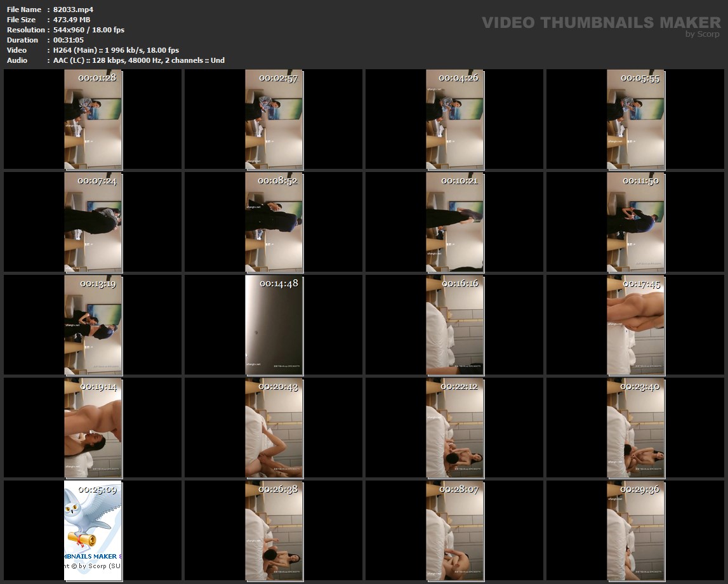Open the frame labeled 00:04:26
Image resolution: width=728 pixels, height=584 pixels.
tap(455, 119)
